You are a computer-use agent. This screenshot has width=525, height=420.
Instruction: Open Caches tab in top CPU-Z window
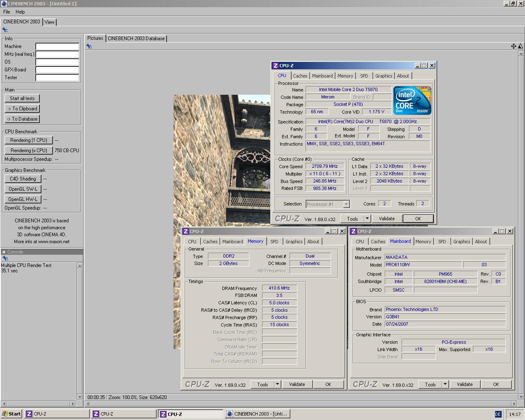click(x=300, y=76)
